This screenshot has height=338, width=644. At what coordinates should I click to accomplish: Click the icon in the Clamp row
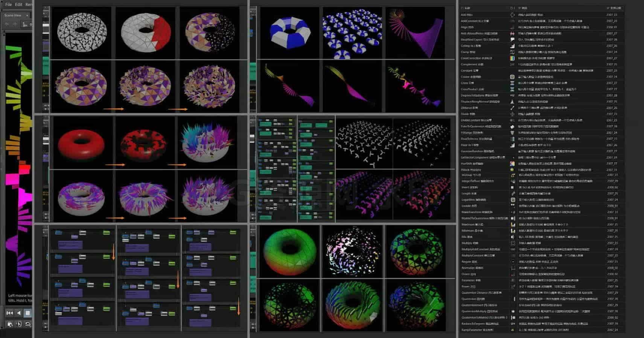tap(512, 52)
